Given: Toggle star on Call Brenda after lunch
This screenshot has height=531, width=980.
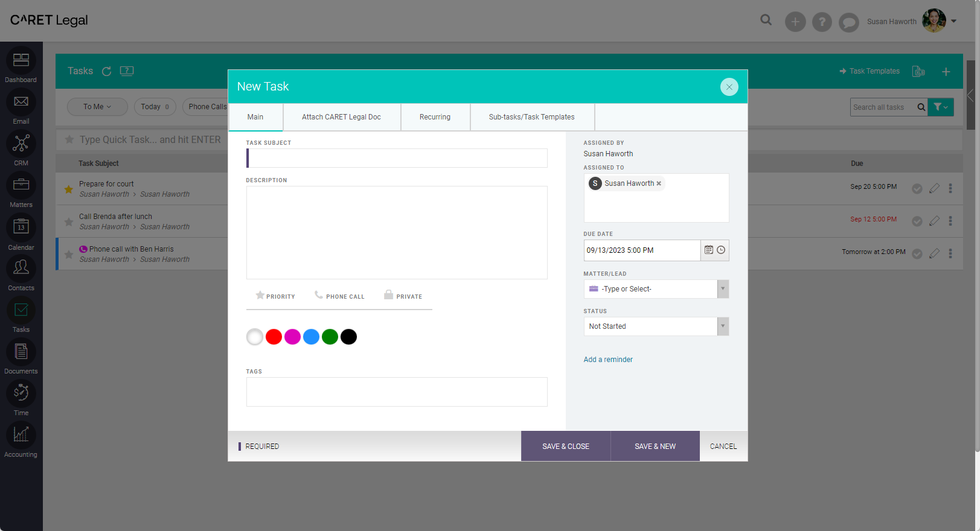Looking at the screenshot, I should tap(69, 222).
